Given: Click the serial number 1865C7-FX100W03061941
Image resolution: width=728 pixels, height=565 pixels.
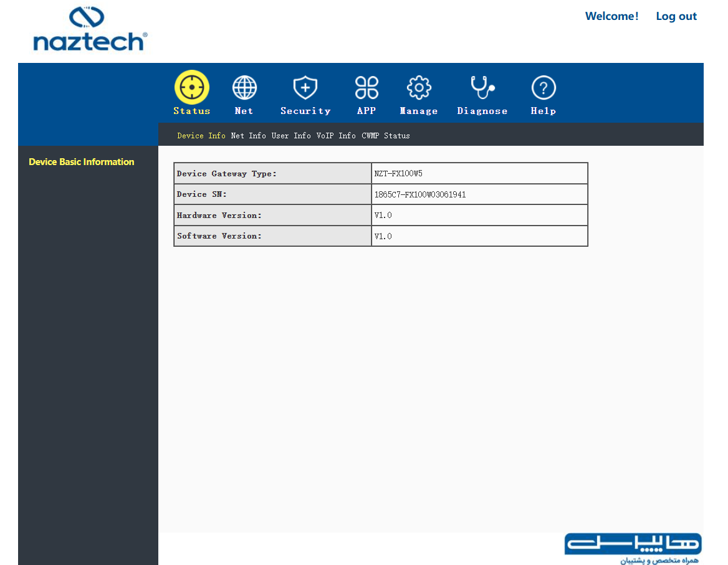Looking at the screenshot, I should click(x=420, y=194).
